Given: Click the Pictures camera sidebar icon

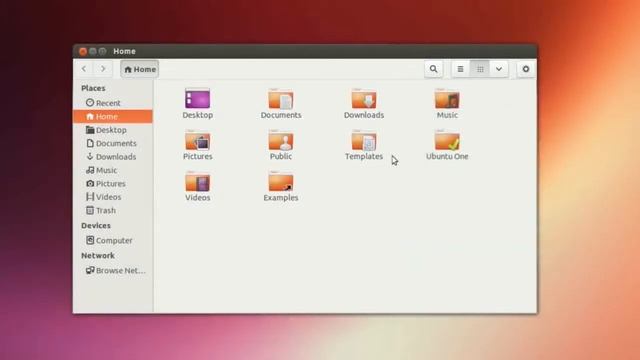Looking at the screenshot, I should pos(90,183).
